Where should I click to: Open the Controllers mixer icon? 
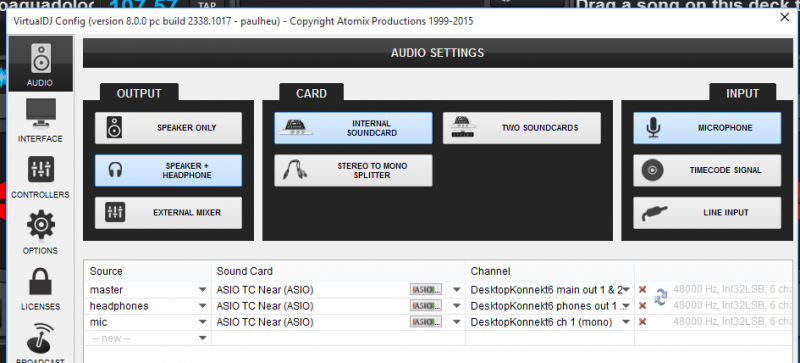pyautogui.click(x=41, y=170)
